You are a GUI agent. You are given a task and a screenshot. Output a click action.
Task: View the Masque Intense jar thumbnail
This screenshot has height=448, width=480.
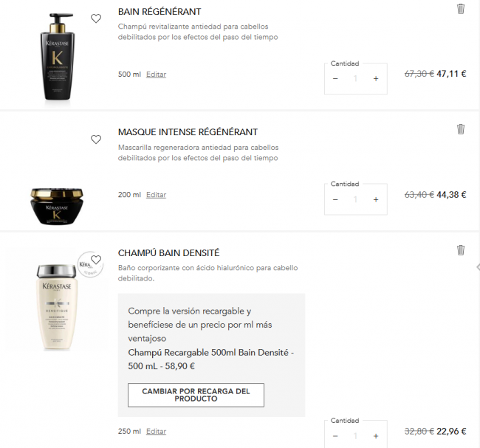click(x=57, y=207)
